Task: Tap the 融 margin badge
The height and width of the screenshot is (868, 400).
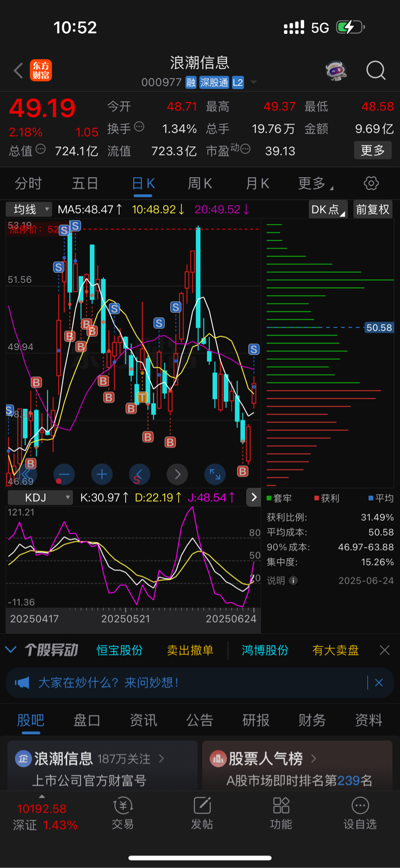Action: [191, 82]
